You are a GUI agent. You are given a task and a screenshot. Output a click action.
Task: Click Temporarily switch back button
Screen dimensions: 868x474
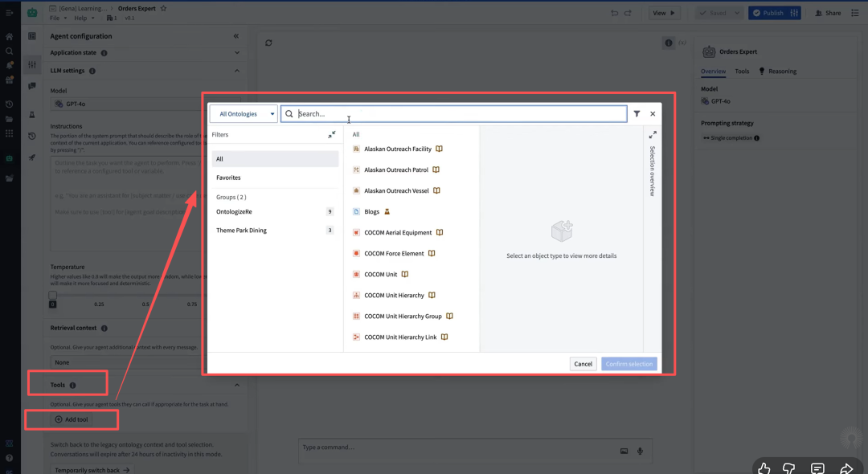click(92, 470)
